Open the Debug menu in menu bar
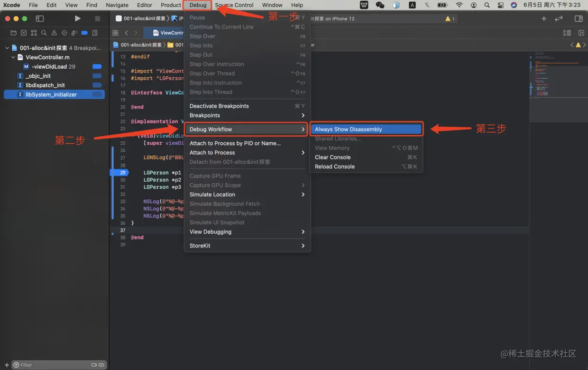This screenshot has height=370, width=588. [x=198, y=5]
